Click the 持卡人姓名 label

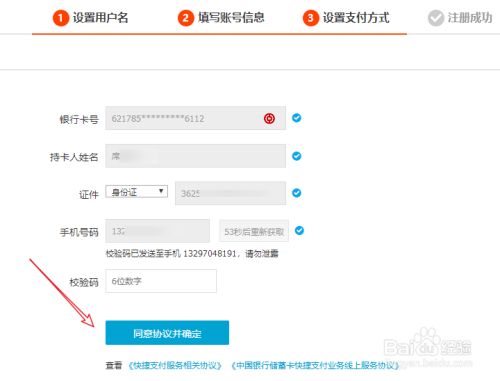74,157
